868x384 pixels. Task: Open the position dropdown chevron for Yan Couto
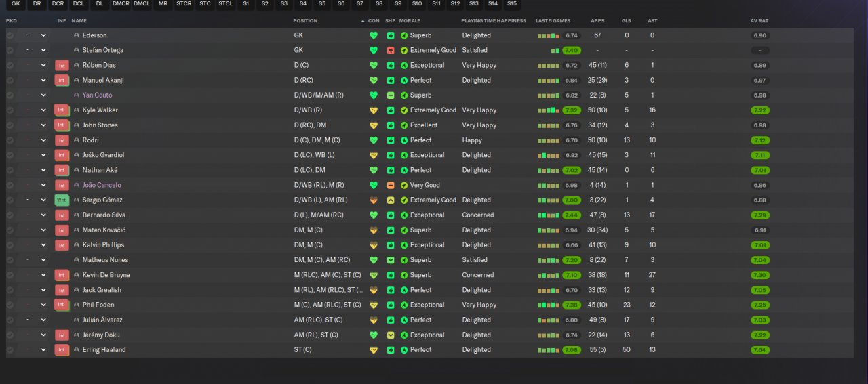(43, 95)
